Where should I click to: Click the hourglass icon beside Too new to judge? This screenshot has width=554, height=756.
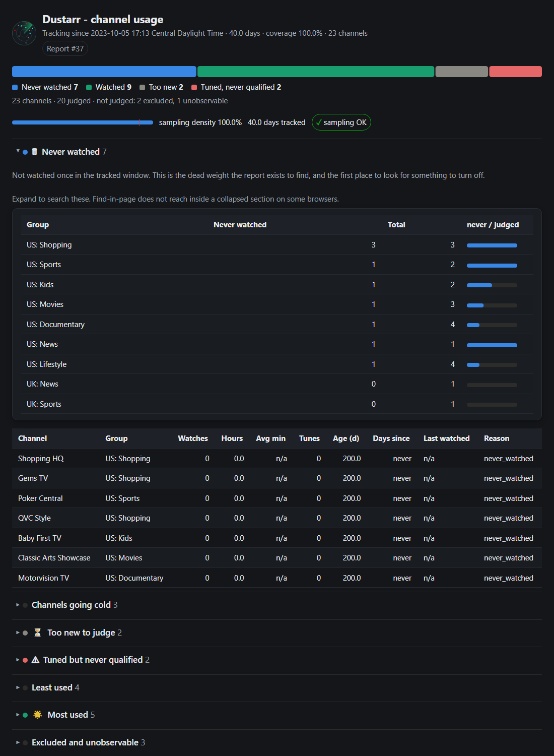[38, 633]
